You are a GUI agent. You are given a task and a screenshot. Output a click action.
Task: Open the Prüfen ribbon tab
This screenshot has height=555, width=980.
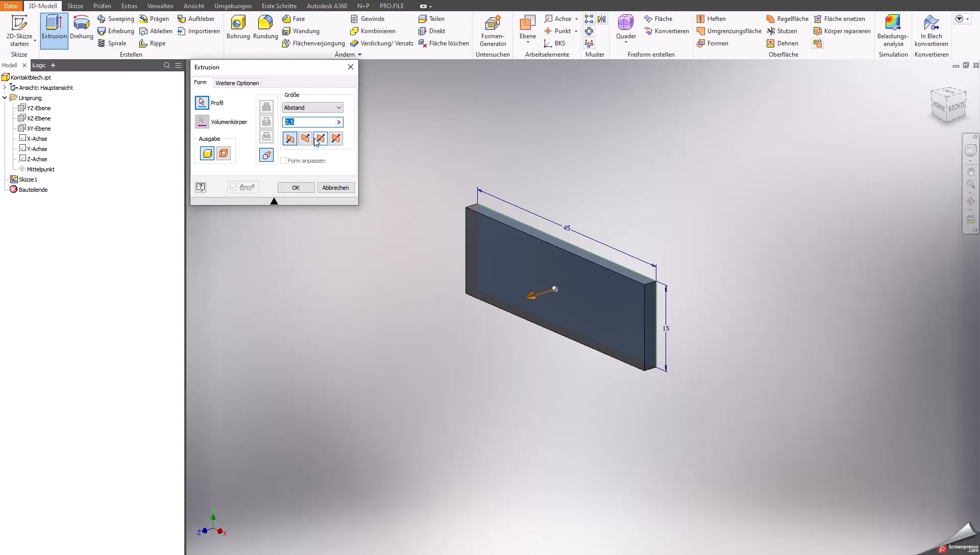pyautogui.click(x=102, y=6)
